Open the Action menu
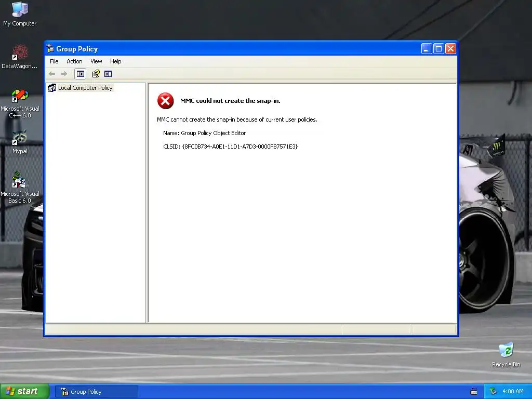Image resolution: width=532 pixels, height=399 pixels. [74, 61]
